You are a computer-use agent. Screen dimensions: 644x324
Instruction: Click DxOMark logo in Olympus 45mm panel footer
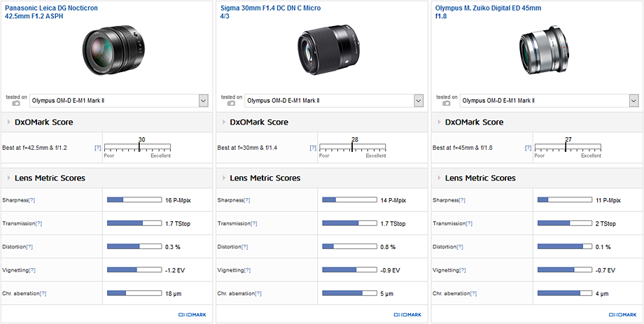[x=622, y=315]
